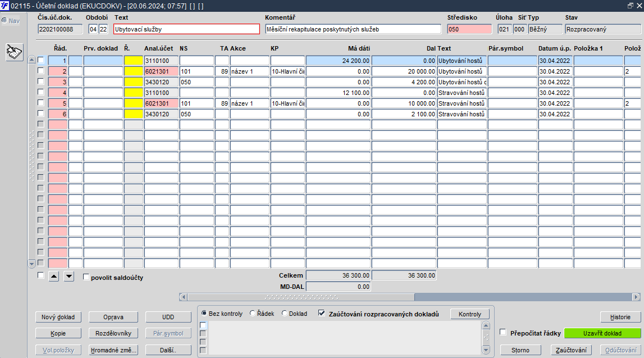Enable povolit saldoúčty checkbox
Screen dimensions: 644x358
pyautogui.click(x=86, y=277)
